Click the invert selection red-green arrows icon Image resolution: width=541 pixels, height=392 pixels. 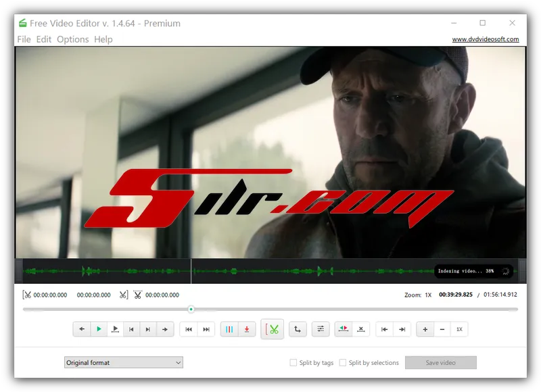[344, 329]
